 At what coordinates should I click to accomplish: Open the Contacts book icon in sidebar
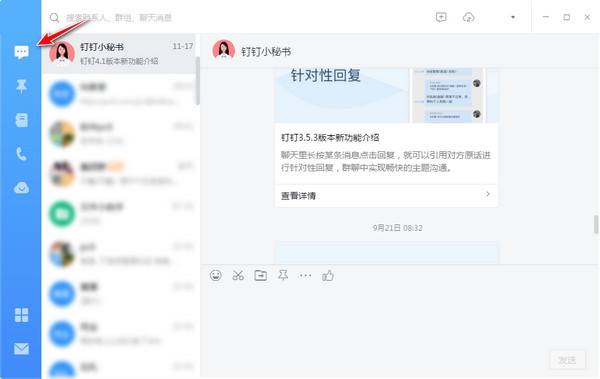point(21,120)
